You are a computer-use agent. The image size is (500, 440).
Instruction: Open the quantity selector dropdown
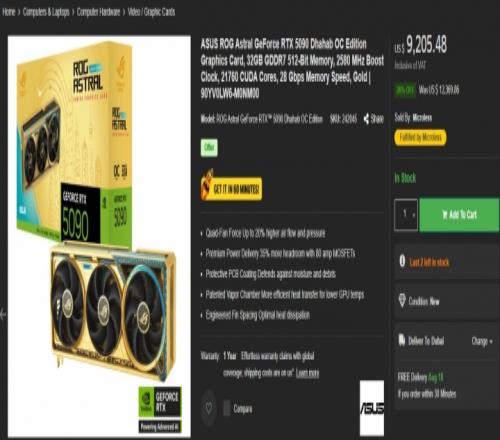(406, 214)
